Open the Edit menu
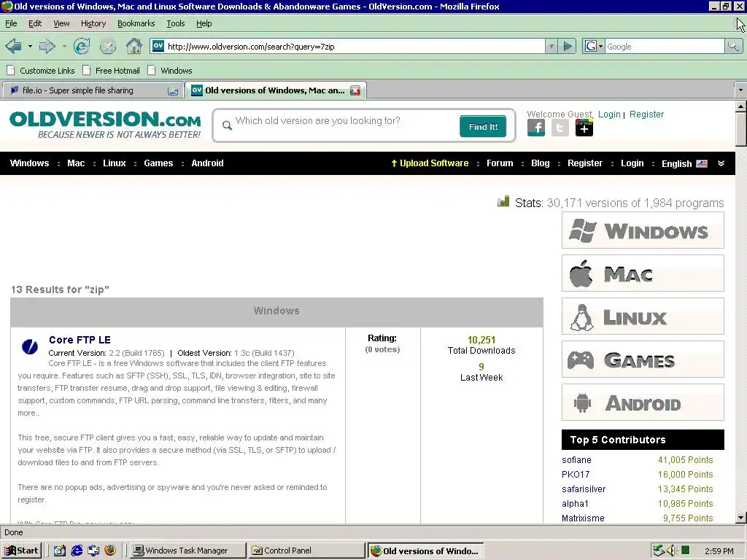The width and height of the screenshot is (747, 560). tap(35, 23)
